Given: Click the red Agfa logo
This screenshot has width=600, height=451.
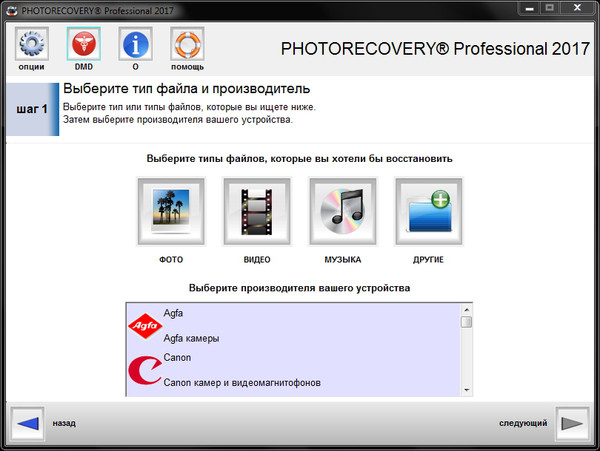Looking at the screenshot, I should pyautogui.click(x=145, y=326).
